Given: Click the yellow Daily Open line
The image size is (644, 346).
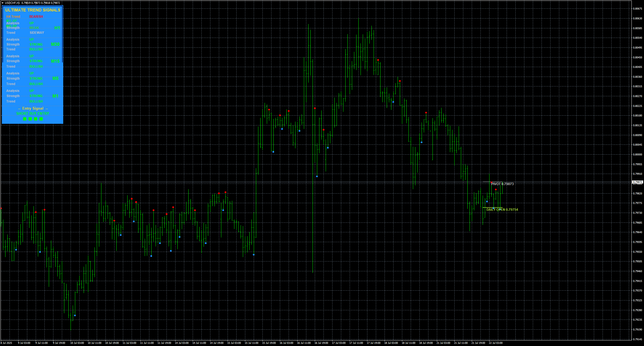Looking at the screenshot, I should [492, 208].
